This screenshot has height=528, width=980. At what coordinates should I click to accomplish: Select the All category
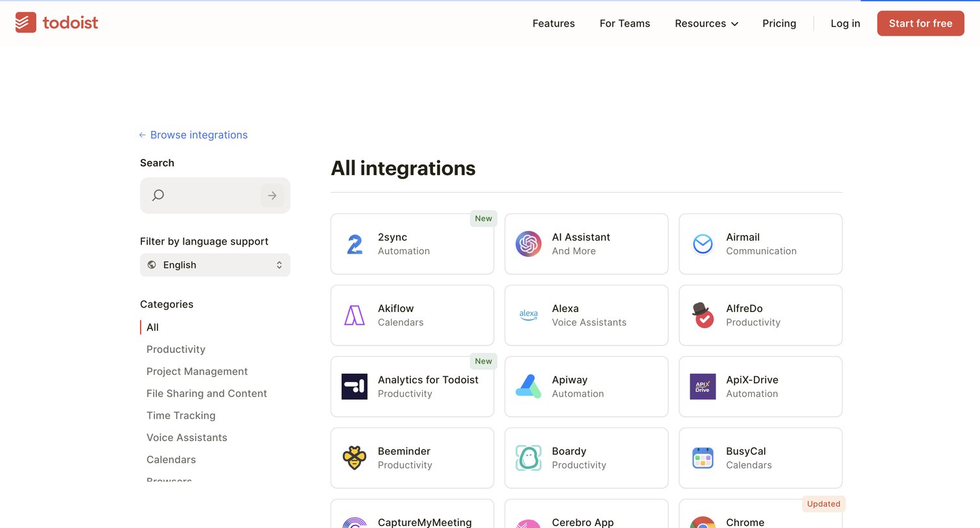coord(152,328)
